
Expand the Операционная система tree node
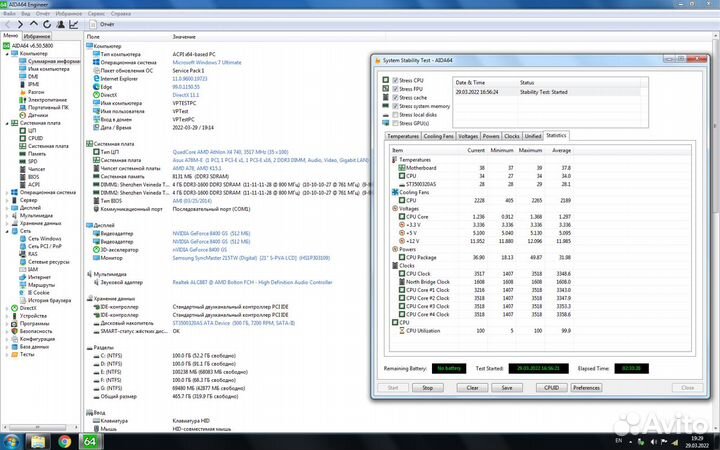point(7,192)
